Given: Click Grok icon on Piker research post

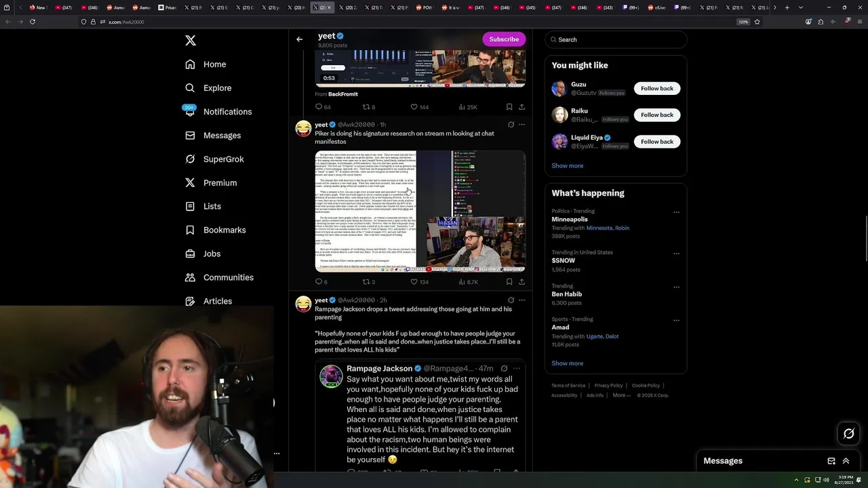Looking at the screenshot, I should (511, 125).
